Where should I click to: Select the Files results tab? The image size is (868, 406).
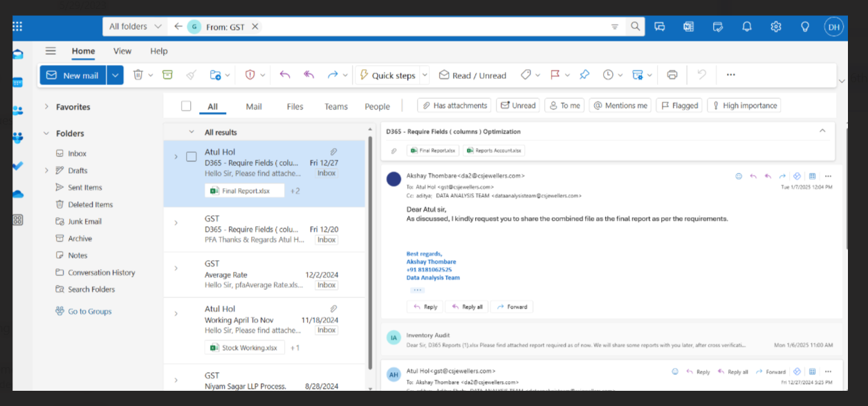coord(295,107)
